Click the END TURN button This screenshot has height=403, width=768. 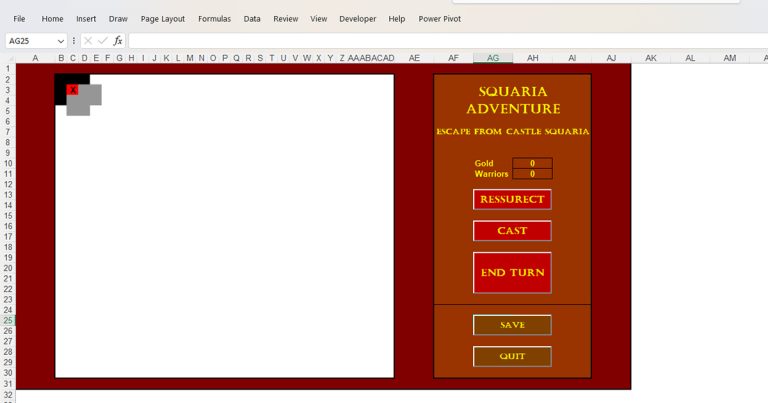pyautogui.click(x=512, y=272)
